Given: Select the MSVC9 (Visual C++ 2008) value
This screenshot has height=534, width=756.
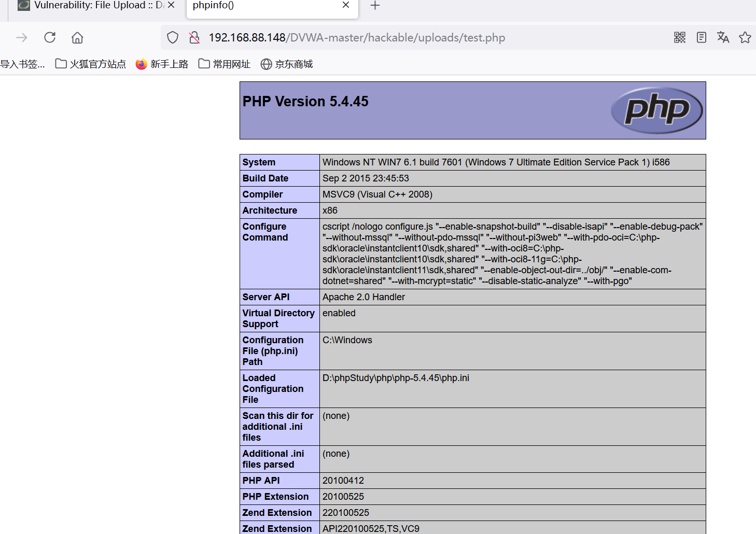Looking at the screenshot, I should [x=377, y=194].
